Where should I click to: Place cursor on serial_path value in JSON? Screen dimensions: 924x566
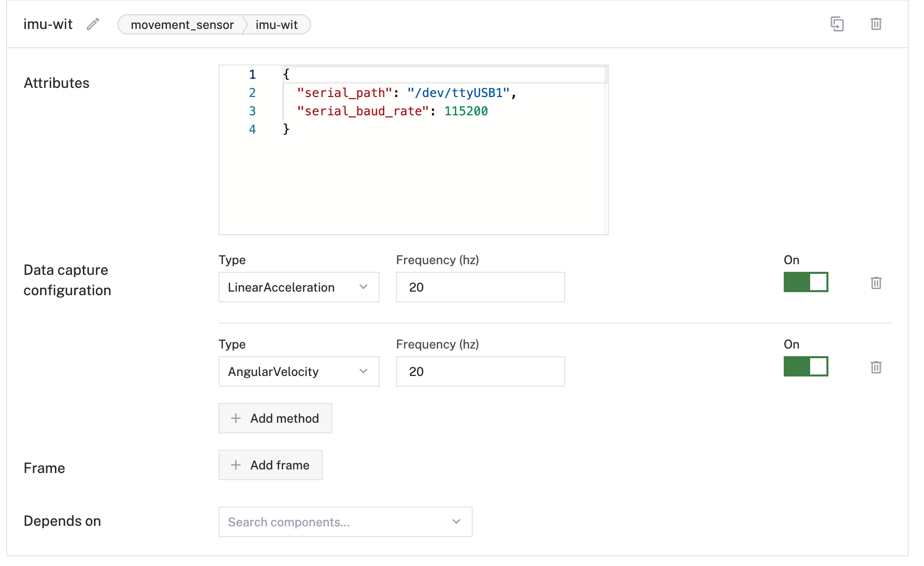(x=458, y=93)
